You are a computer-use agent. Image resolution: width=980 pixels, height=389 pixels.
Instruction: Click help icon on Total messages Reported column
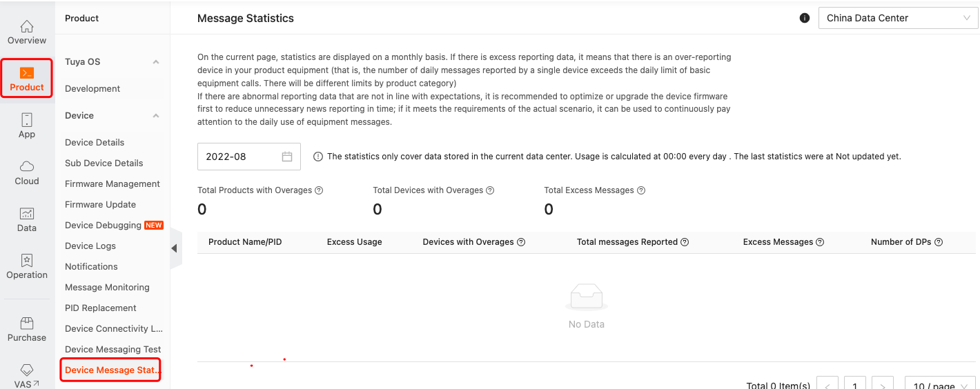[685, 242]
